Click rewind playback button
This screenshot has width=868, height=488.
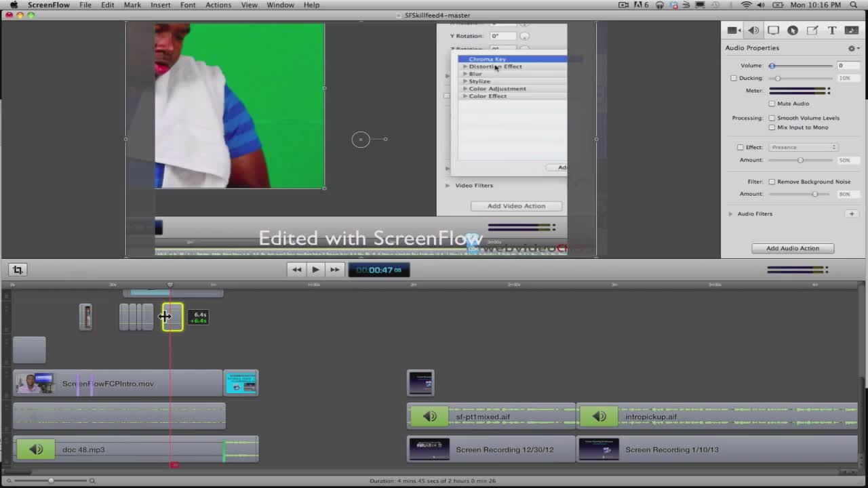point(296,270)
